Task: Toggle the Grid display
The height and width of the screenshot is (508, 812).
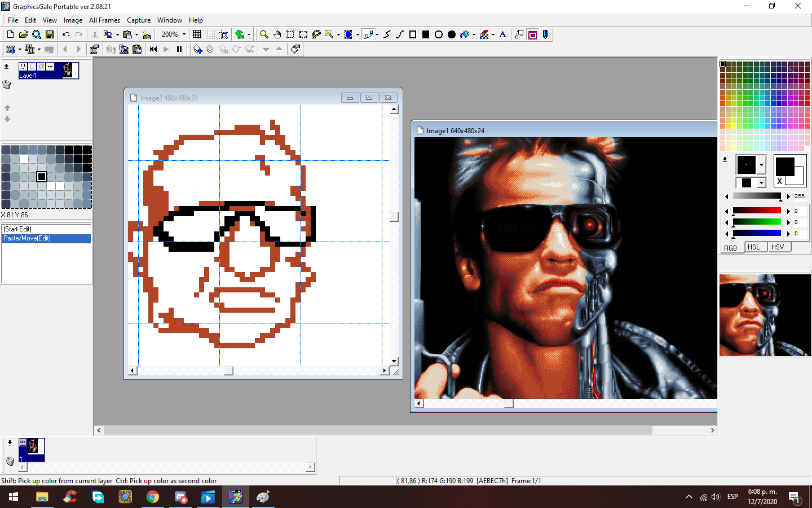Action: (x=197, y=34)
